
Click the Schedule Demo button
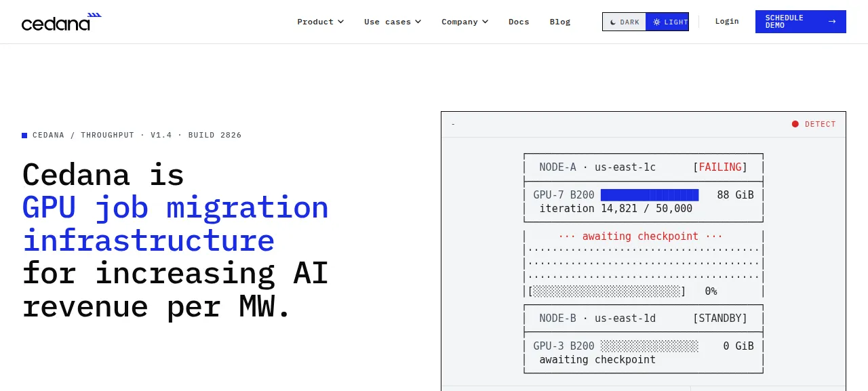[801, 22]
